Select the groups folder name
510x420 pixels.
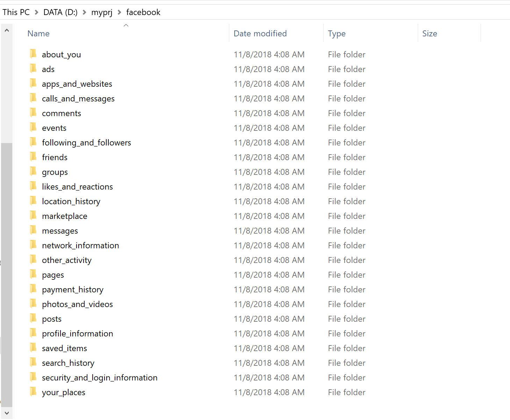pyautogui.click(x=55, y=172)
